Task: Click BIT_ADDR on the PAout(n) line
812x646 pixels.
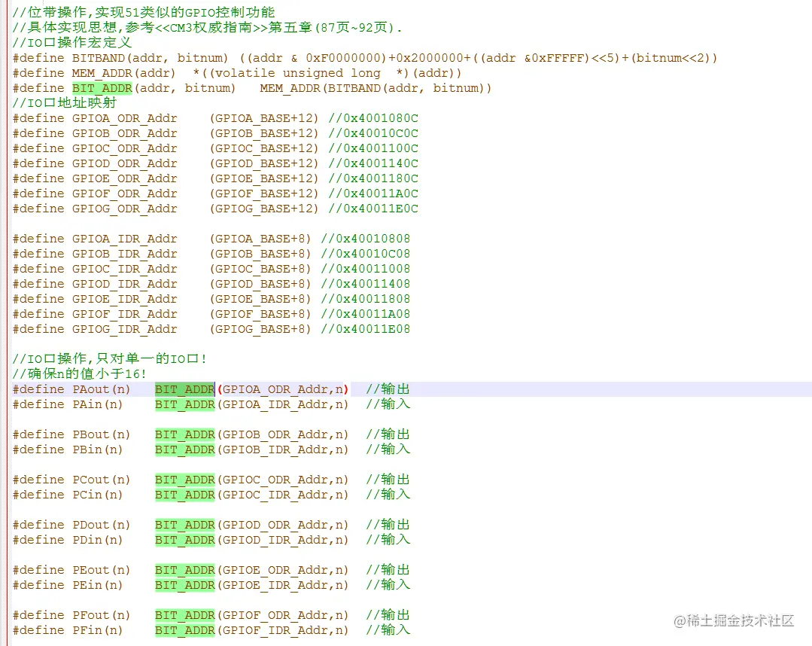Action: pyautogui.click(x=185, y=389)
